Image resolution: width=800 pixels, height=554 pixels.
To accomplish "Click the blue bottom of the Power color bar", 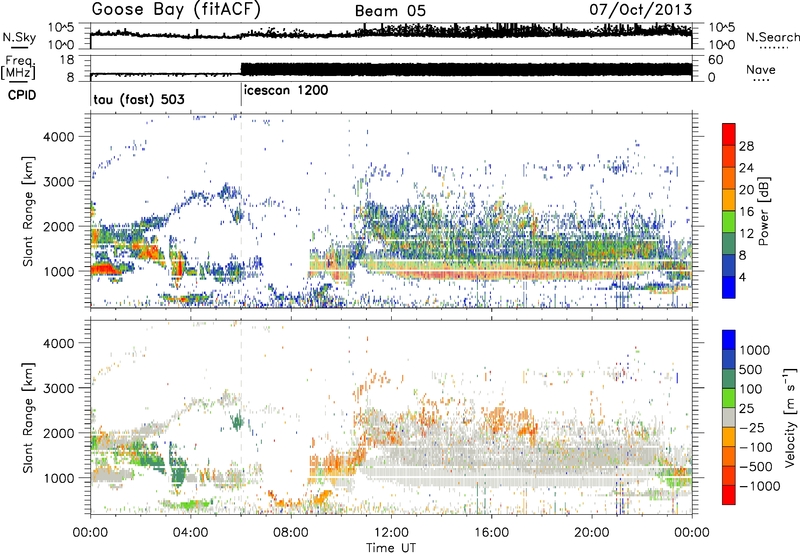I will coord(729,287).
